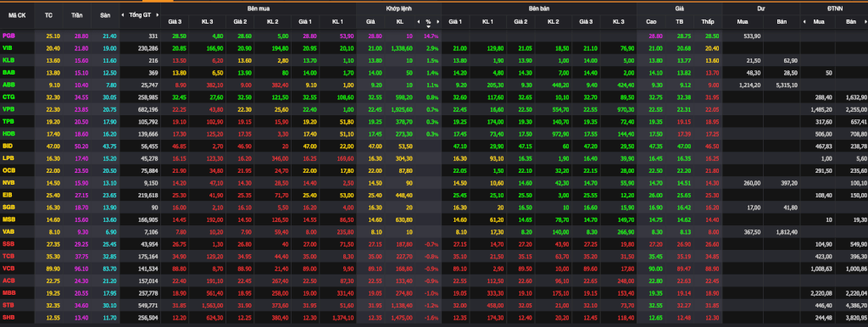Click VAB's sell surplus 1,812,40
This screenshot has height=327, width=868.
coord(787,231)
